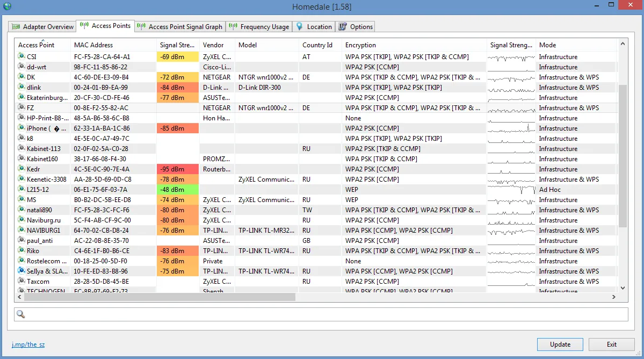Click the Adapter Overview tab icon
This screenshot has height=359, width=644.
[x=16, y=27]
